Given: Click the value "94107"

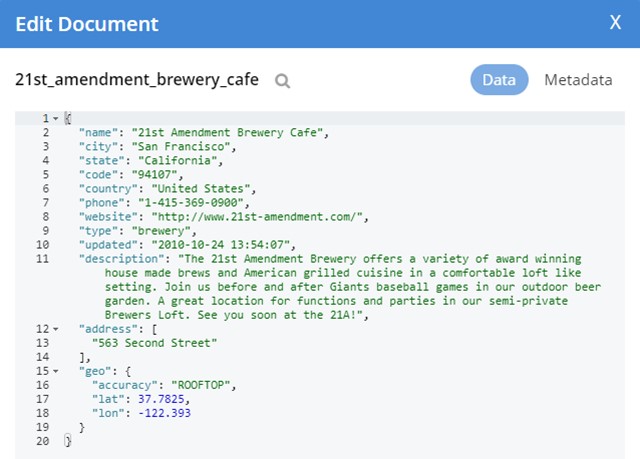Looking at the screenshot, I should [155, 175].
